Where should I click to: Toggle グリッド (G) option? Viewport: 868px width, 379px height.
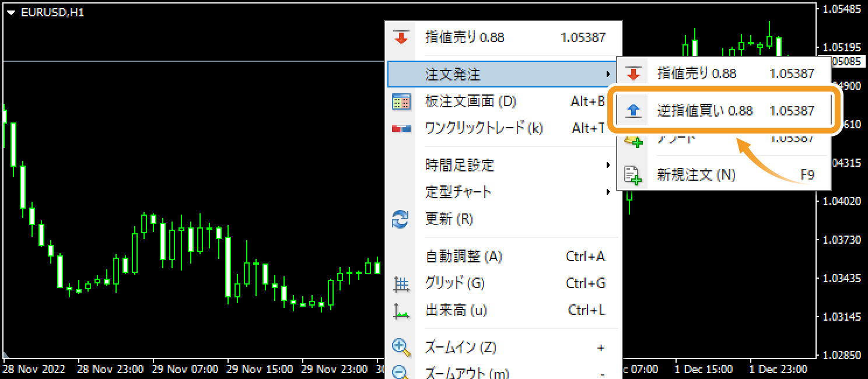(504, 284)
